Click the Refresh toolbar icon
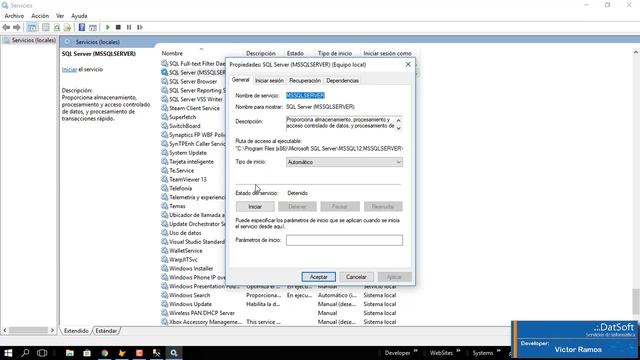The width and height of the screenshot is (640, 360). pyautogui.click(x=57, y=27)
